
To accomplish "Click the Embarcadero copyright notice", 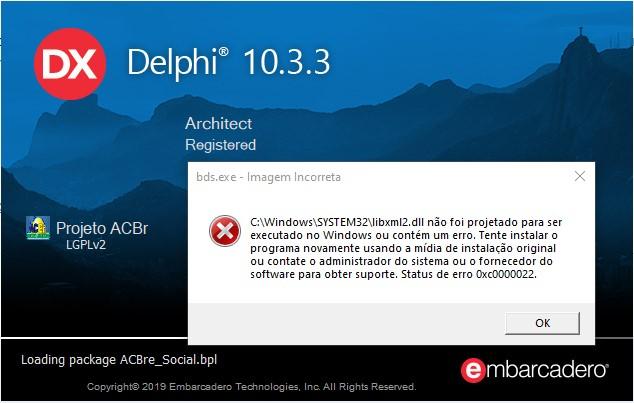I will pos(251,387).
